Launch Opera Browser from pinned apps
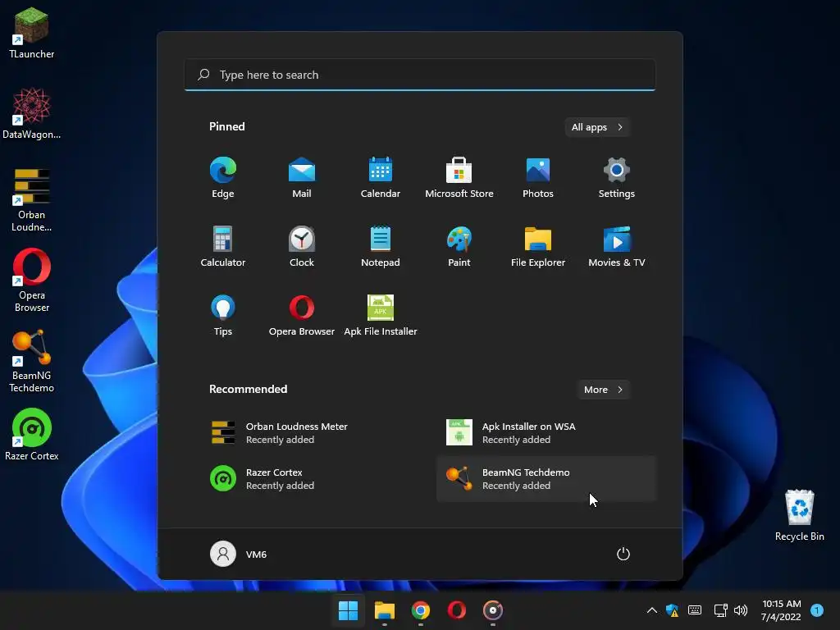The height and width of the screenshot is (630, 840). pos(302,316)
